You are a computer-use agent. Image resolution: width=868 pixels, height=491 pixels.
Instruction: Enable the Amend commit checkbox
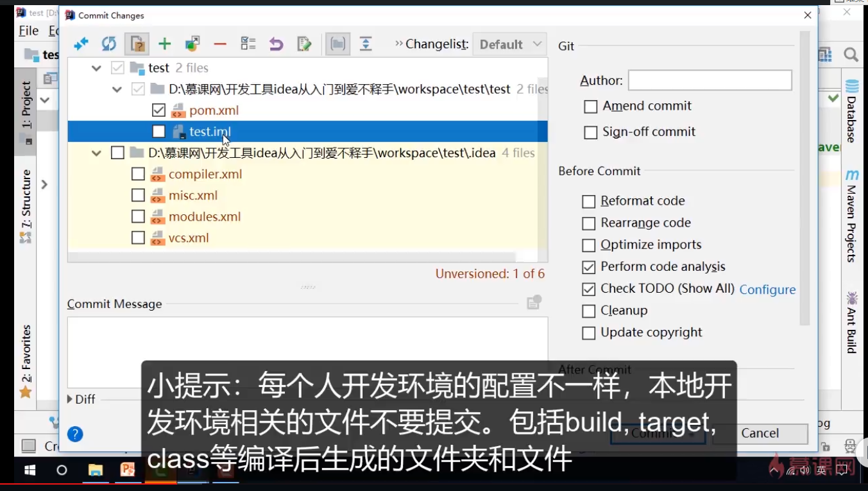pos(591,107)
